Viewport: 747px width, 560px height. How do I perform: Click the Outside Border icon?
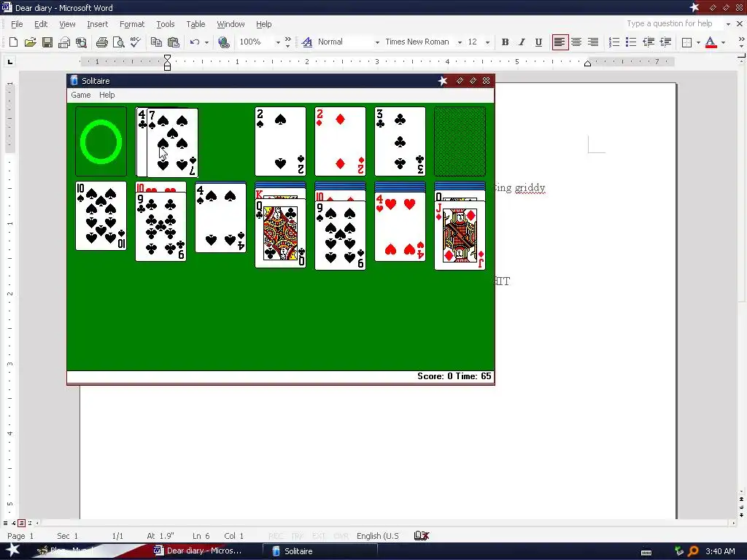[686, 42]
